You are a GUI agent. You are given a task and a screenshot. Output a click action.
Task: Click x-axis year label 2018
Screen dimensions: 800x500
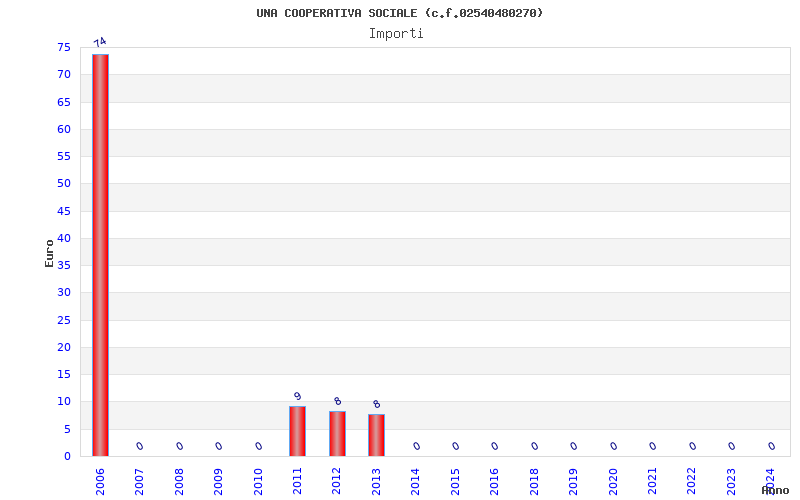point(534,482)
